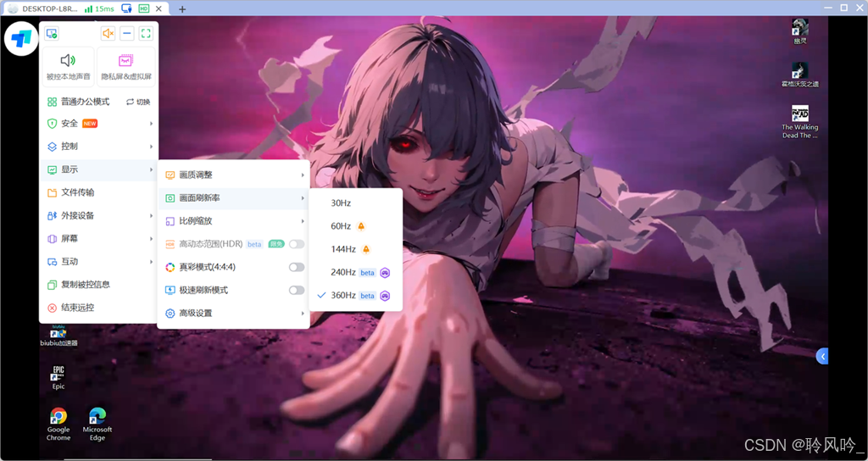Click the monitor and mouse icon in the tab
868x461 pixels.
127,8
